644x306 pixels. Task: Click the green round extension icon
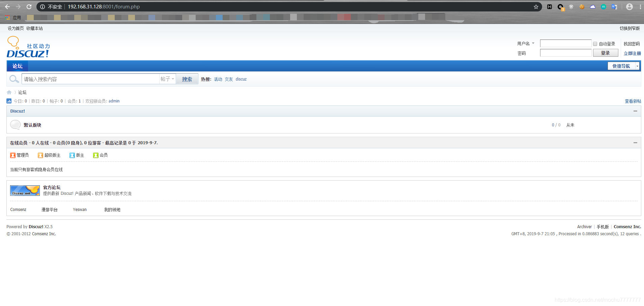tap(604, 7)
